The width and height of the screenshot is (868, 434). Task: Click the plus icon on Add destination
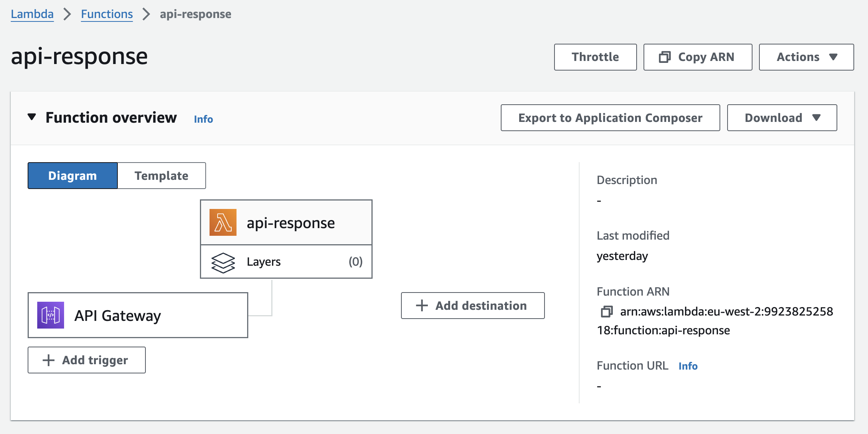(422, 306)
